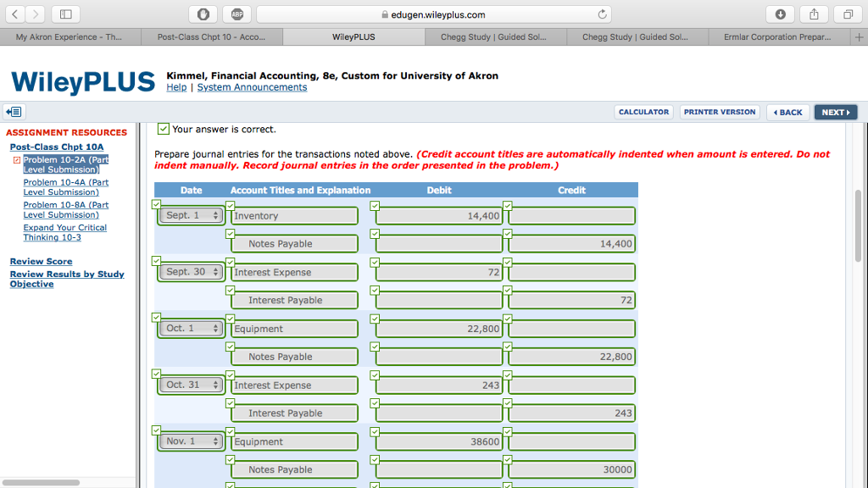The width and height of the screenshot is (868, 488).
Task: Click Sept. 30 Interest Expense title field
Action: (x=294, y=272)
